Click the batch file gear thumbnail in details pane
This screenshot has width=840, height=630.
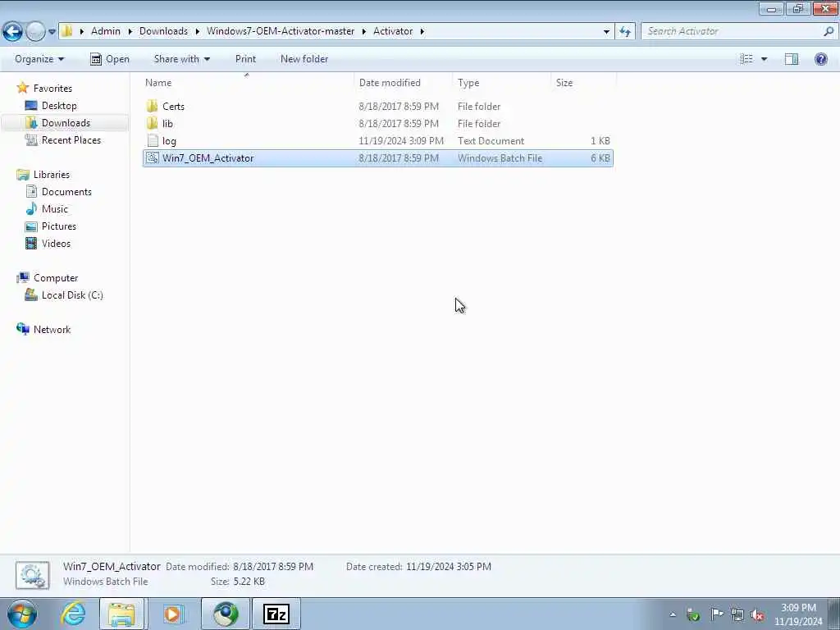coord(32,575)
